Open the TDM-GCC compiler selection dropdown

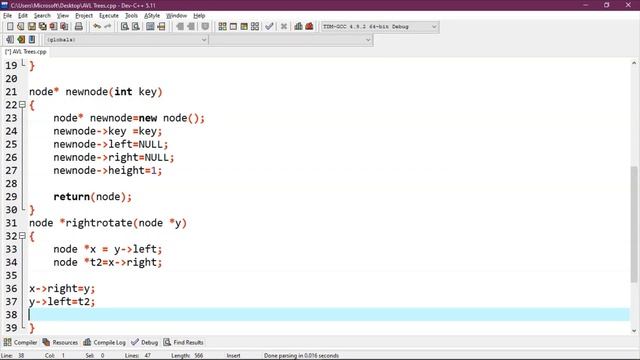pos(380,27)
